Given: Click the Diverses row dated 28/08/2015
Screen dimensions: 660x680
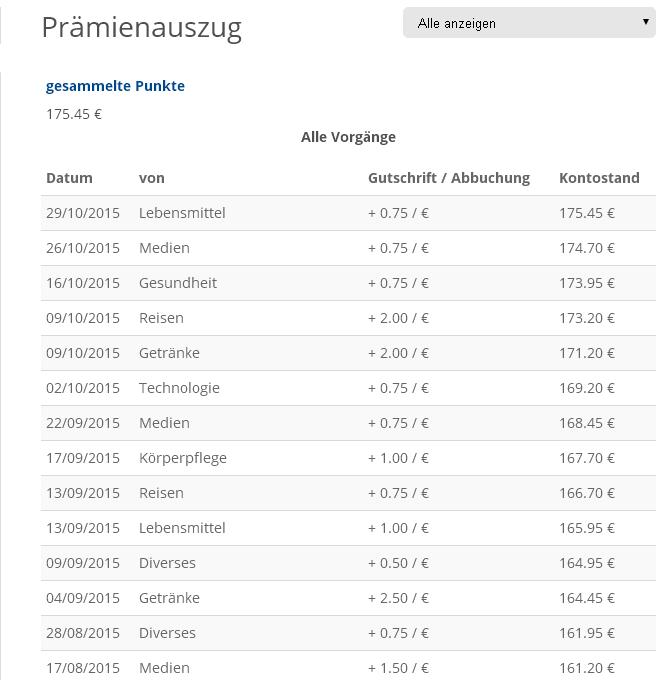Looking at the screenshot, I should click(x=348, y=633).
